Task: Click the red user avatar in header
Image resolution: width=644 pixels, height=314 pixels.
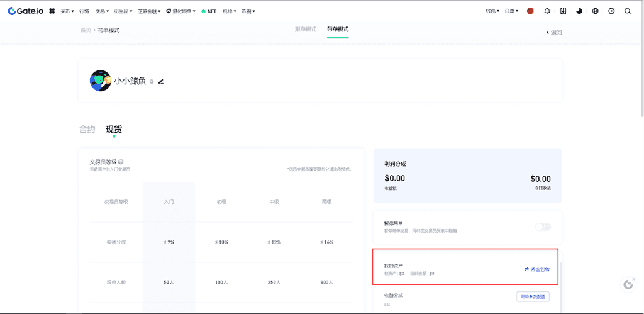Action: tap(530, 11)
